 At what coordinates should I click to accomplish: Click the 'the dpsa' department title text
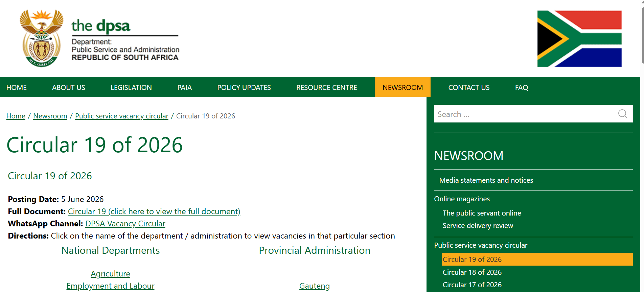[x=101, y=26]
